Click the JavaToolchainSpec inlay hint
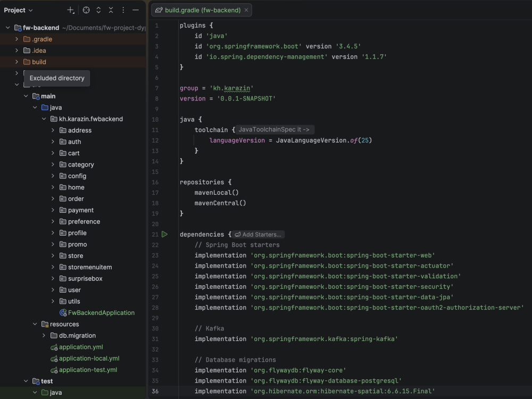Image resolution: width=532 pixels, height=399 pixels. coord(274,130)
